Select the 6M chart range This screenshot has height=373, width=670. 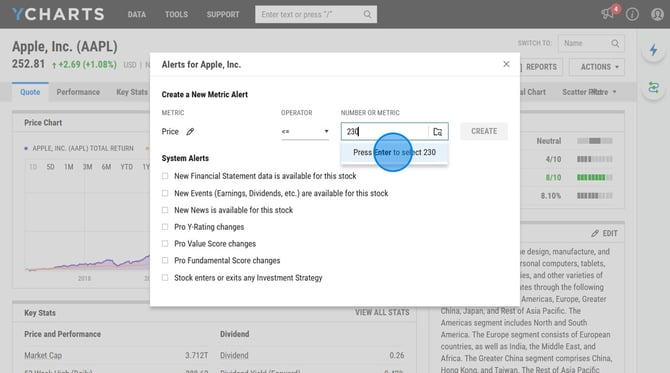coord(106,167)
